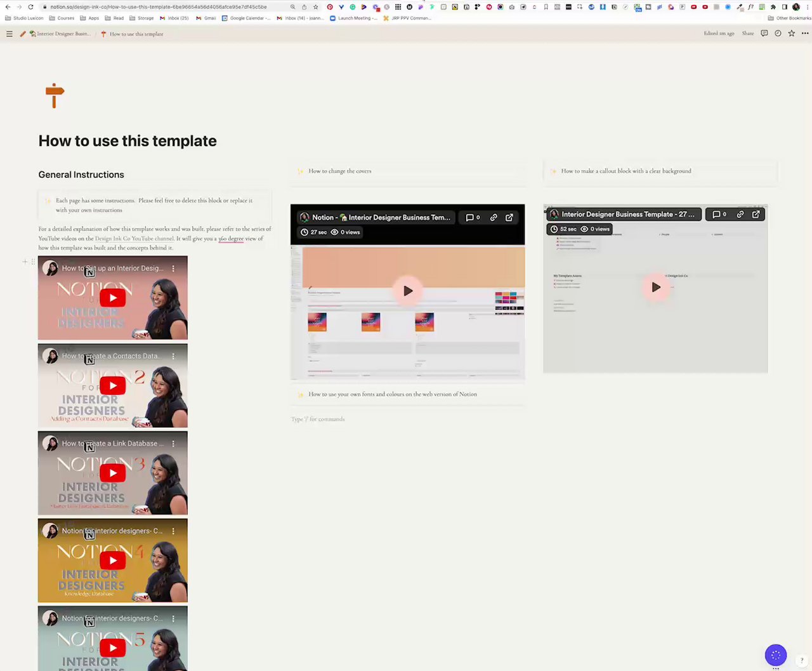Bookmark this page with the address bar star
Viewport: 812px width, 671px height.
[x=315, y=7]
